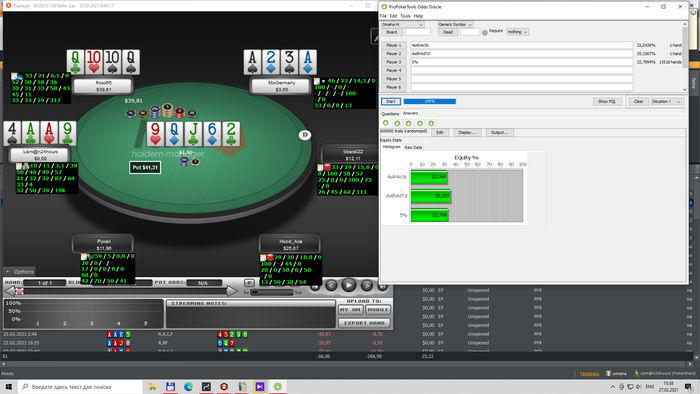Image resolution: width=700 pixels, height=394 pixels.
Task: Open the Situation dropdown
Action: tap(666, 102)
